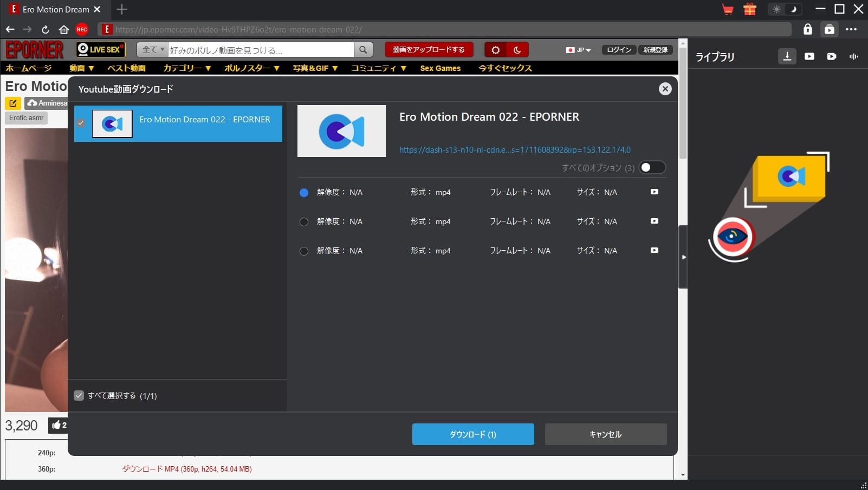
Task: Select the first resolution radio option
Action: pyautogui.click(x=304, y=192)
